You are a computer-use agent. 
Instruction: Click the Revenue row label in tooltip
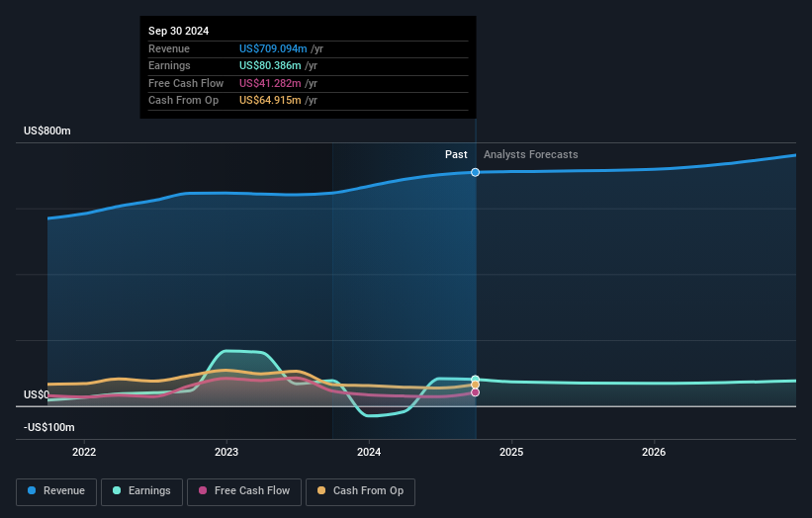pyautogui.click(x=169, y=48)
